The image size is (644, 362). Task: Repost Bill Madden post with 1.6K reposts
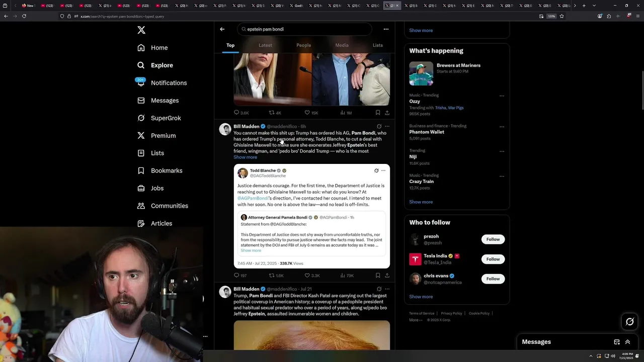pyautogui.click(x=276, y=276)
